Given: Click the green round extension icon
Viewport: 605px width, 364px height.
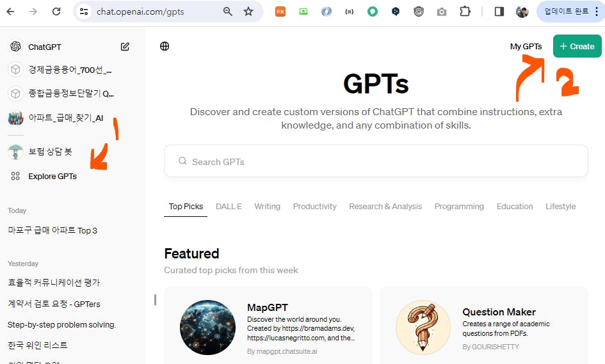Looking at the screenshot, I should pos(373,12).
